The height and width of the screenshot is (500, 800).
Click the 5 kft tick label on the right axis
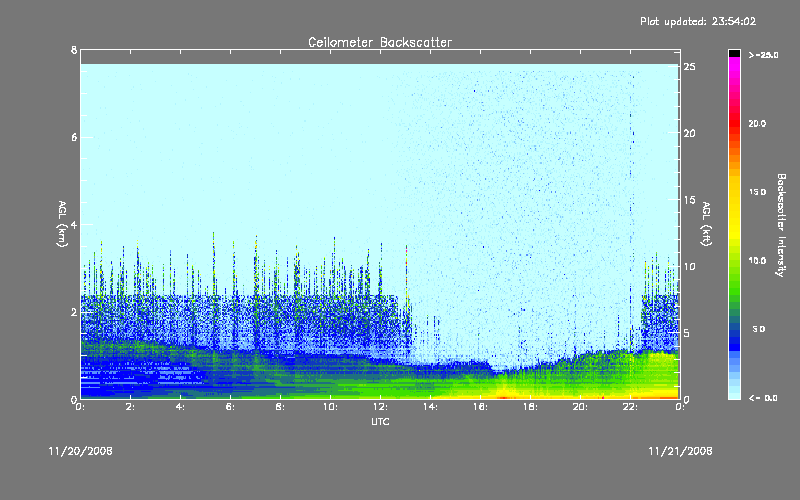coord(687,333)
